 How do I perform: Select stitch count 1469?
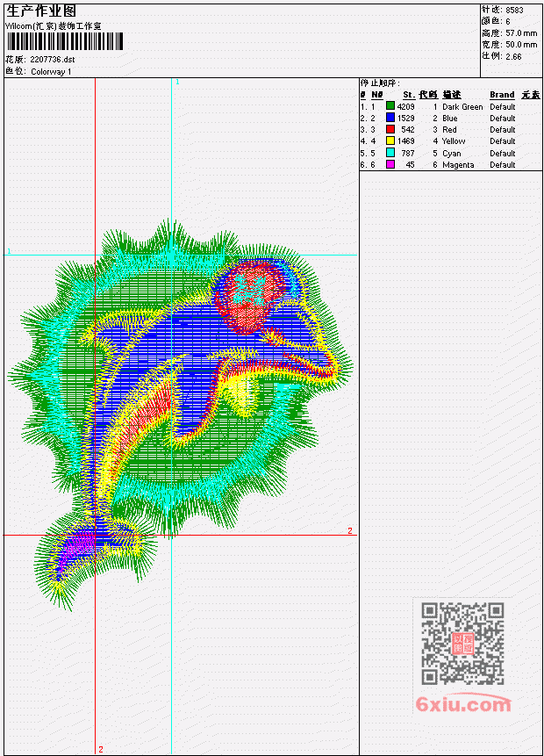click(x=405, y=141)
